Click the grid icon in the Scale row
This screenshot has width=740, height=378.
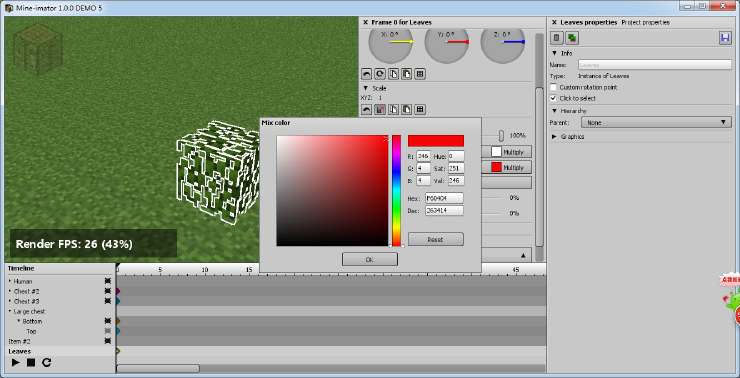point(420,110)
